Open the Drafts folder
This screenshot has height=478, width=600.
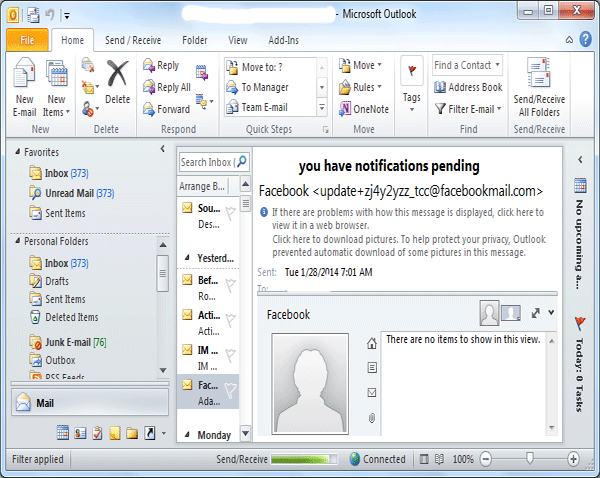pyautogui.click(x=49, y=281)
